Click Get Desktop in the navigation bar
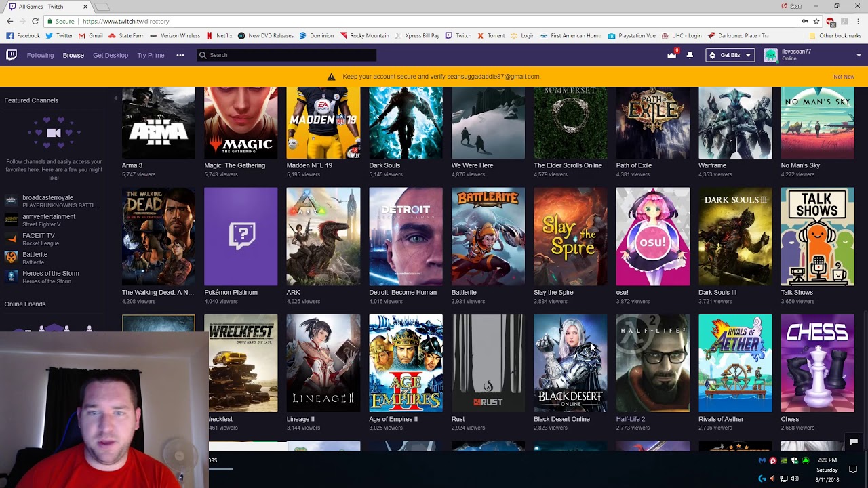The image size is (868, 488). [111, 55]
